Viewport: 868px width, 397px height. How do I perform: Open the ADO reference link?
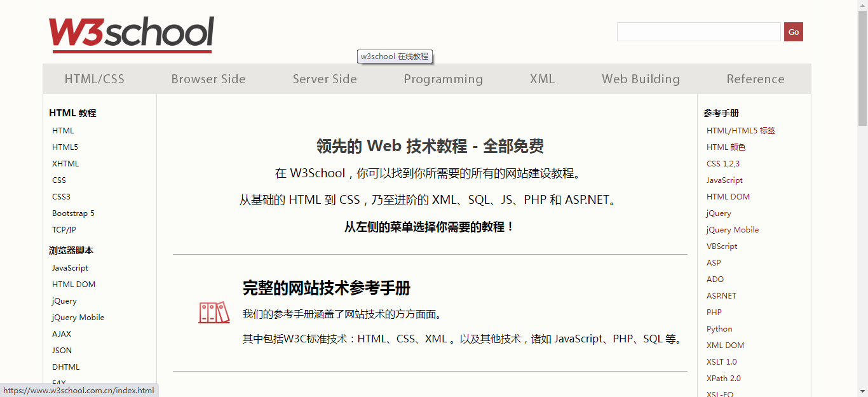(x=715, y=279)
